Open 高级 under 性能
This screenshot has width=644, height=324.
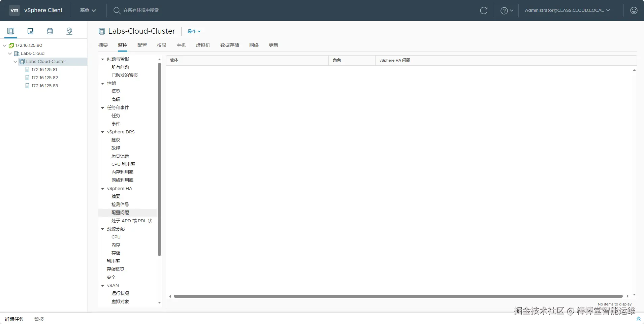point(116,99)
